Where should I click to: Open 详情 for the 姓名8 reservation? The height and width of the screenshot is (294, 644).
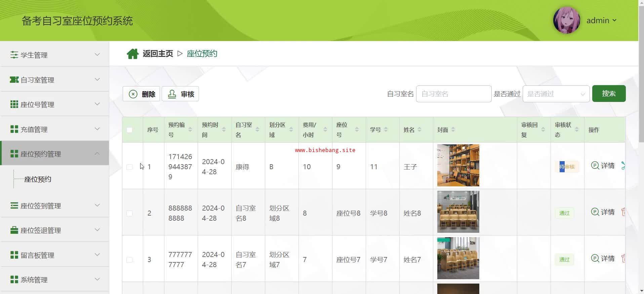pyautogui.click(x=603, y=212)
